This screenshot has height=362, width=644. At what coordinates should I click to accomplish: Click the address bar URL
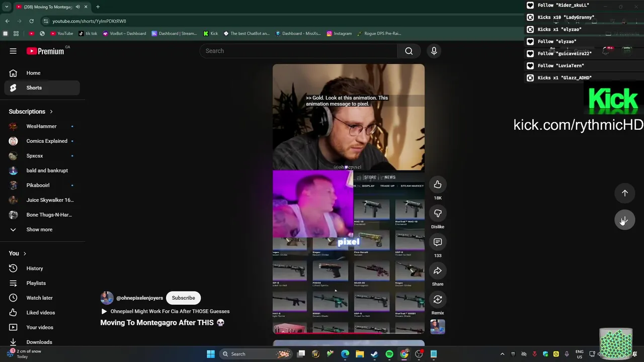tap(89, 21)
